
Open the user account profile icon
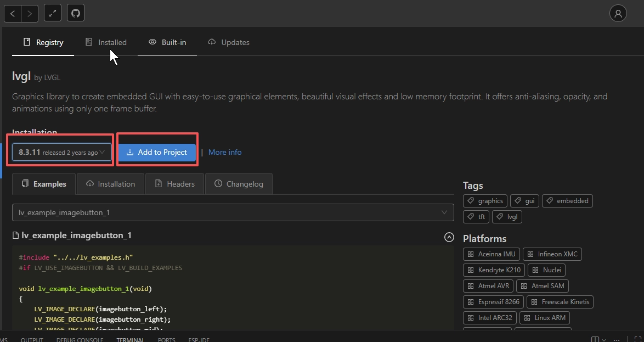618,13
